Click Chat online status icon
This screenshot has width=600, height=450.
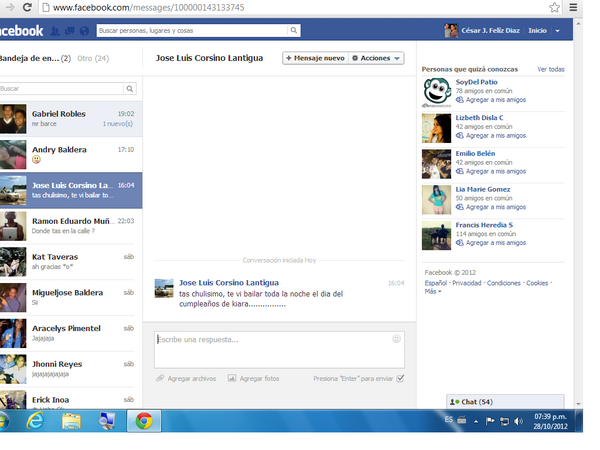pyautogui.click(x=454, y=402)
